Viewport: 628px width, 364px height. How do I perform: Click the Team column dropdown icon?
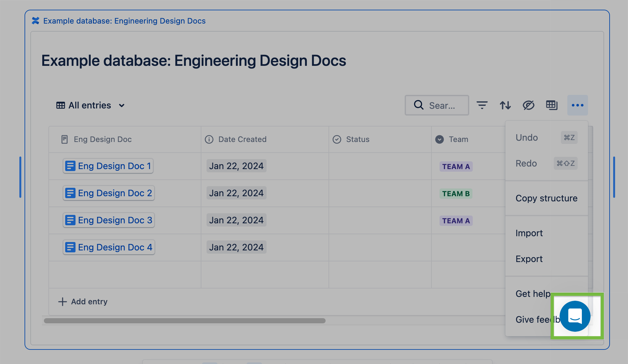pyautogui.click(x=440, y=139)
